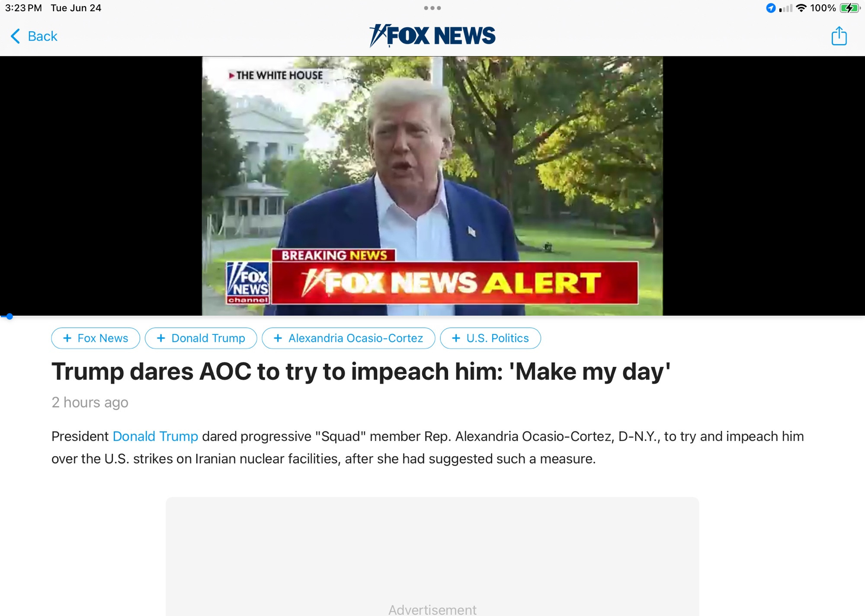Viewport: 865px width, 616px height.
Task: Tap the status bar date Tue Jun 24
Action: coord(76,8)
